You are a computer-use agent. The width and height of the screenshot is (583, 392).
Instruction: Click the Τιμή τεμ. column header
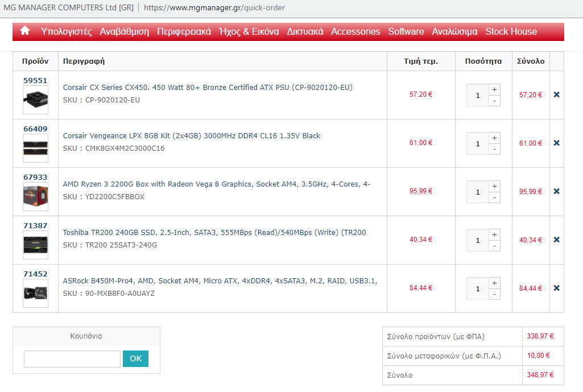421,61
